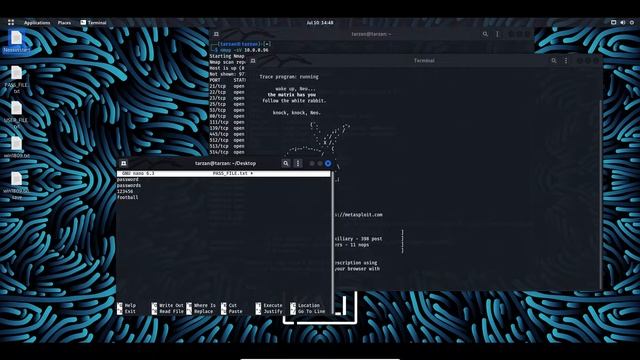Open the Places menu

click(x=64, y=22)
